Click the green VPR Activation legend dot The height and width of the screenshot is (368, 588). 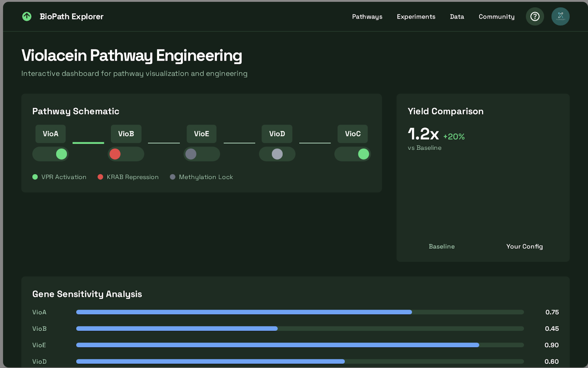35,177
